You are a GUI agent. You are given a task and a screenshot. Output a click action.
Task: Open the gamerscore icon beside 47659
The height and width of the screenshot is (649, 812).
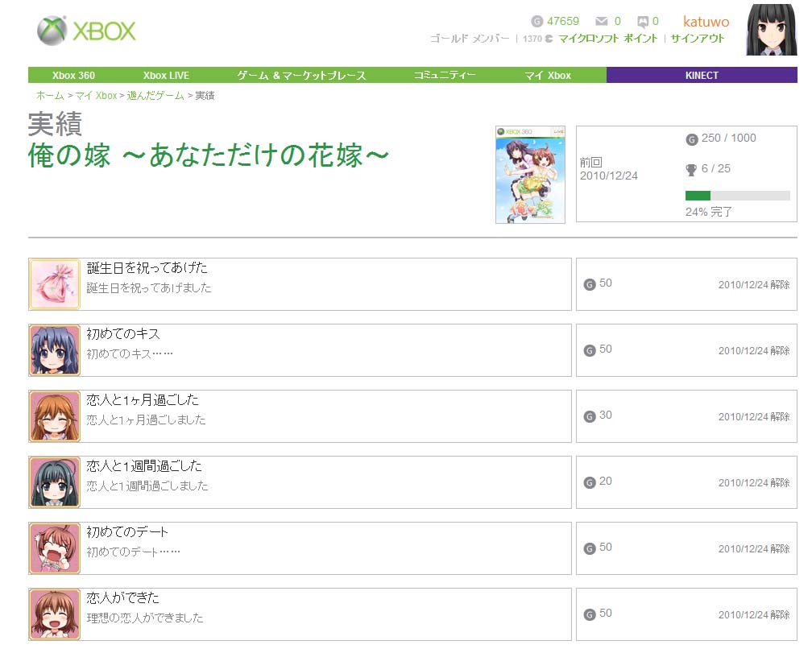point(537,21)
